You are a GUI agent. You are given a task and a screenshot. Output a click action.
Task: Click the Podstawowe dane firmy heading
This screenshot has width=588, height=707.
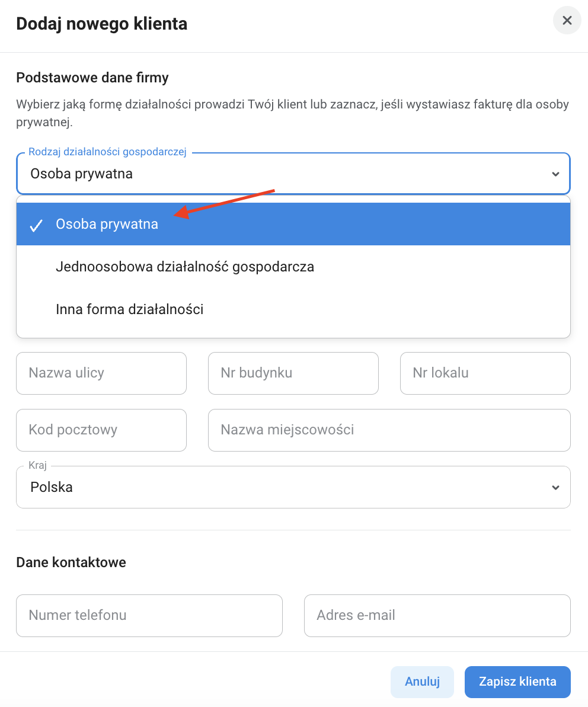[x=92, y=78]
